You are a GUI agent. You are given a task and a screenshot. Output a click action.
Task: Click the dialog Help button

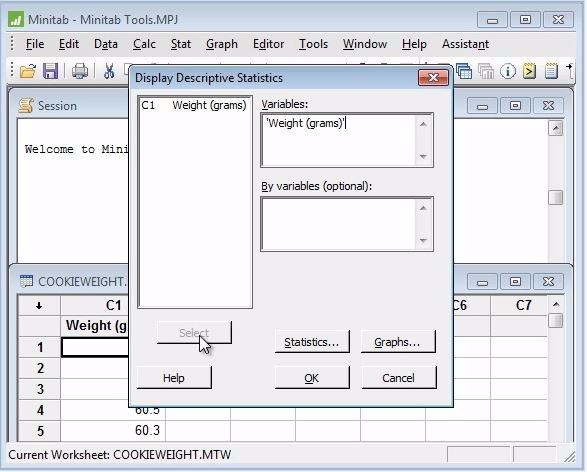point(174,378)
